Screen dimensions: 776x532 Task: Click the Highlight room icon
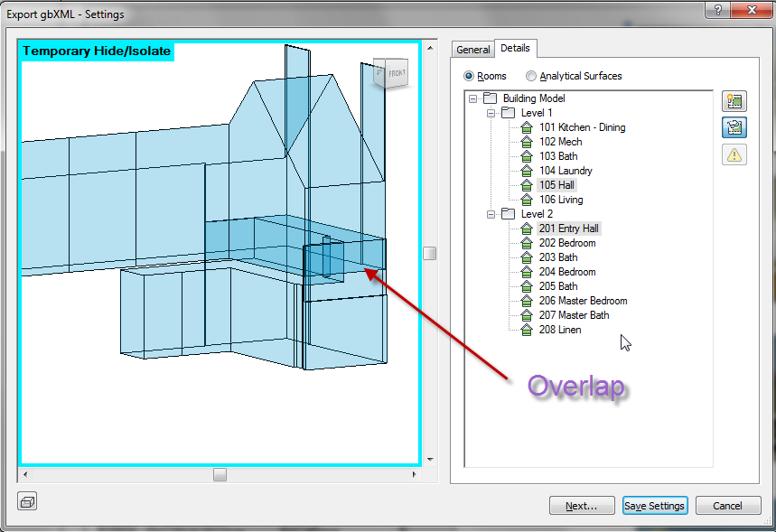[x=734, y=101]
